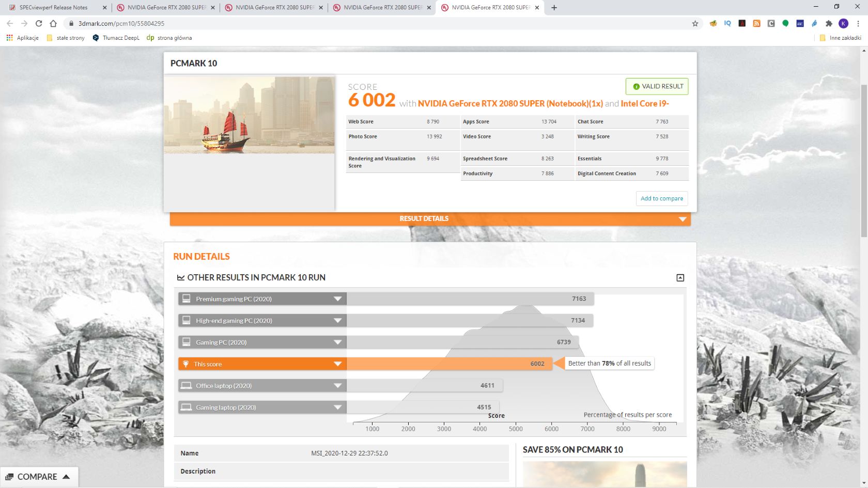868x488 pixels.
Task: Click the Add to compare button
Action: (661, 198)
